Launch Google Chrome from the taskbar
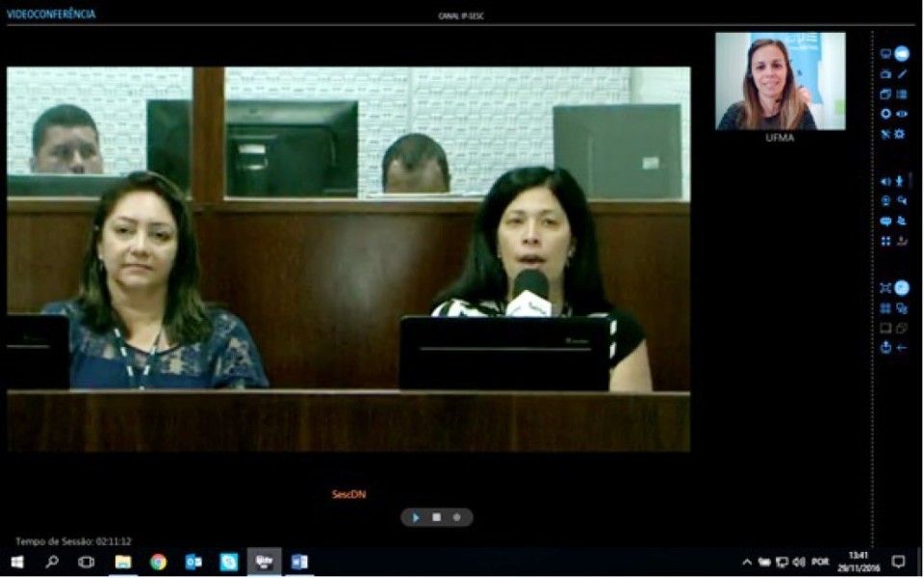 click(158, 562)
